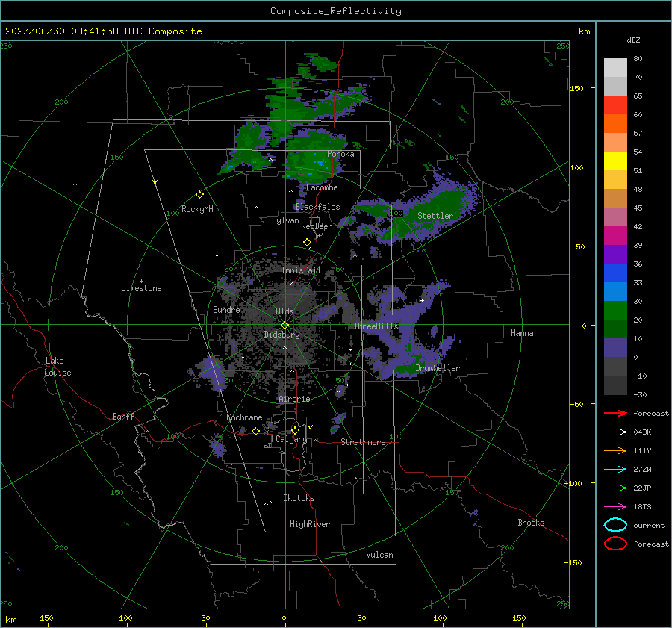Click the red forecast arrow in legend
This screenshot has width=672, height=628.
point(615,413)
